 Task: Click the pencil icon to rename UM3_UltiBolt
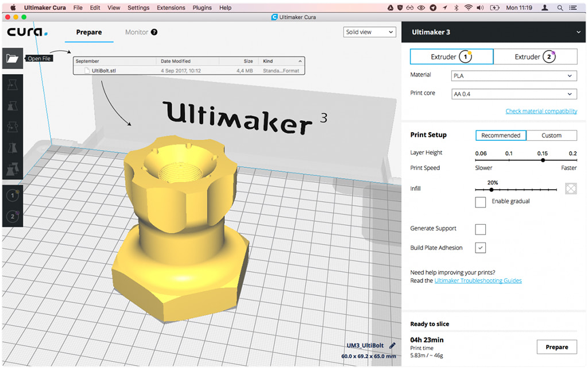coord(392,345)
